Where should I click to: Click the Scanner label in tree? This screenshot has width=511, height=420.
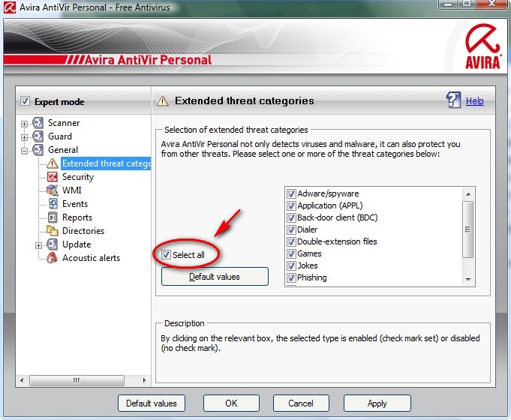(x=64, y=123)
